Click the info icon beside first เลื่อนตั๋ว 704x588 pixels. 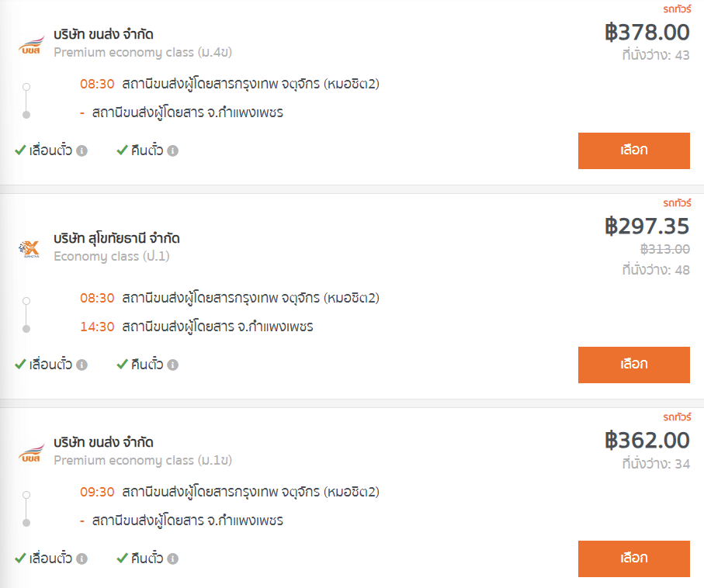(x=81, y=150)
